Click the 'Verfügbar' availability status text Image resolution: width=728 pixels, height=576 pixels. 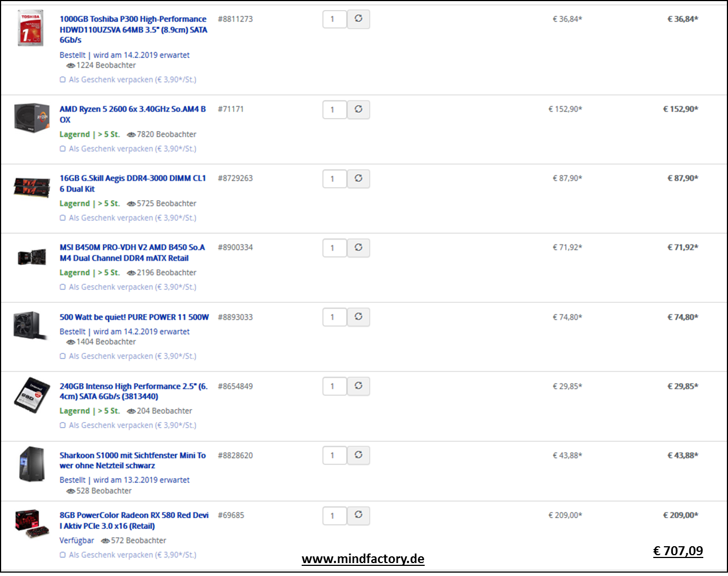click(77, 541)
